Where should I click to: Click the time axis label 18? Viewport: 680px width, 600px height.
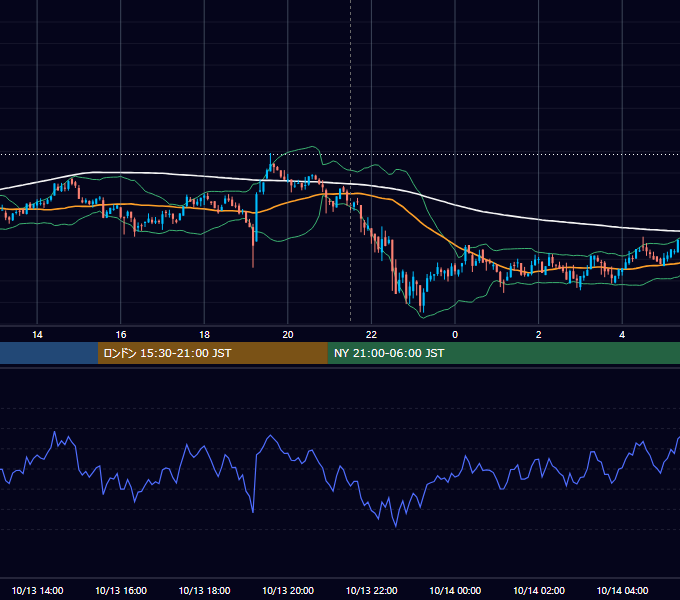(204, 335)
